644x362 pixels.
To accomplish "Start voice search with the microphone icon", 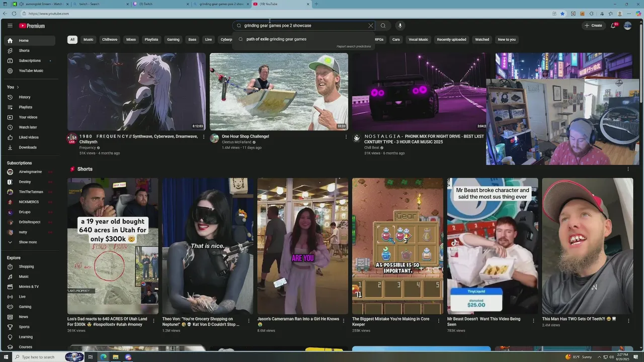I will 400,26.
